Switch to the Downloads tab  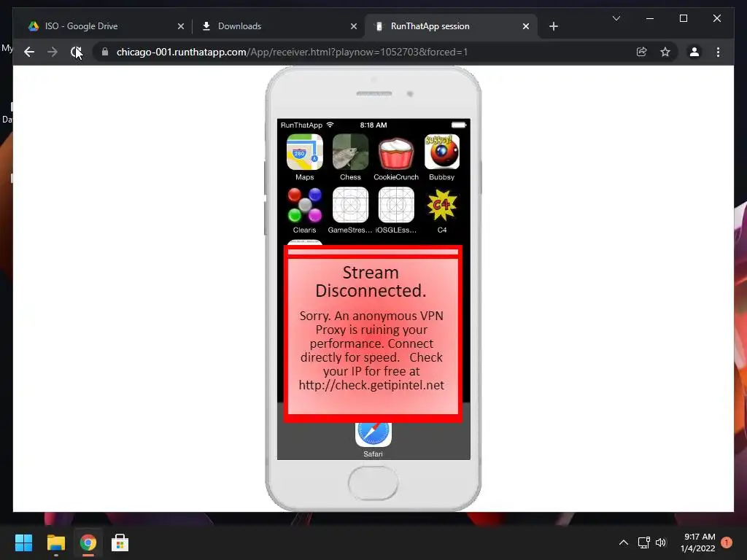point(280,26)
